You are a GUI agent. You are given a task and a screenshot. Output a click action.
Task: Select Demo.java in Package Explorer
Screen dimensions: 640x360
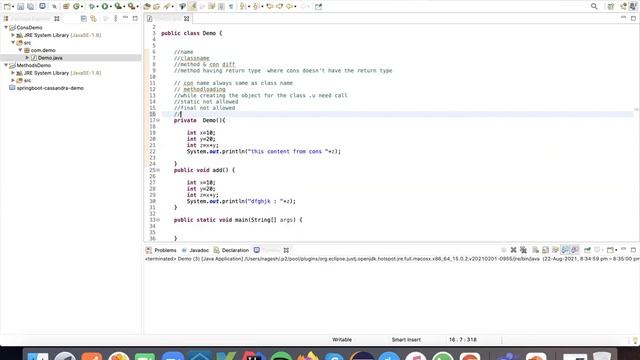pyautogui.click(x=50, y=58)
